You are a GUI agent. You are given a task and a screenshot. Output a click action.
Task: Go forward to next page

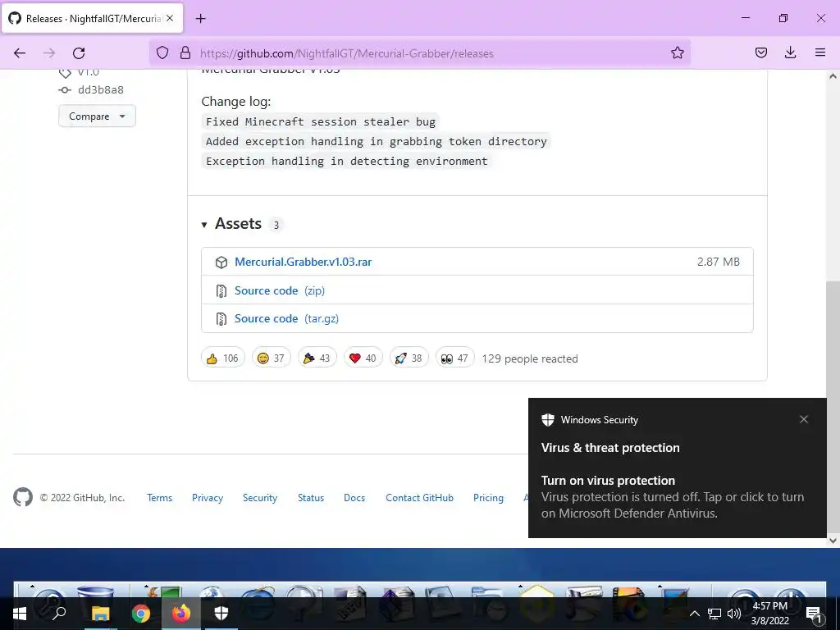49,53
